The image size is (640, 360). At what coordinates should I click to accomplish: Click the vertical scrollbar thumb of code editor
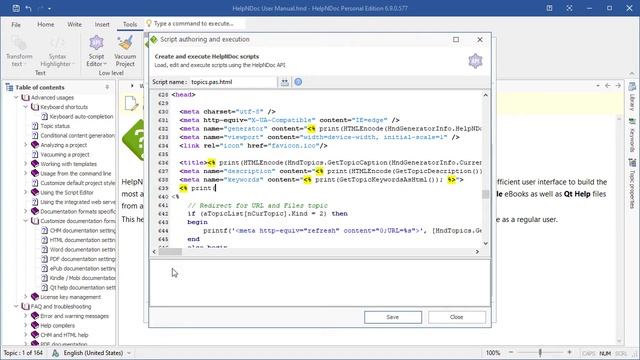pyautogui.click(x=485, y=194)
